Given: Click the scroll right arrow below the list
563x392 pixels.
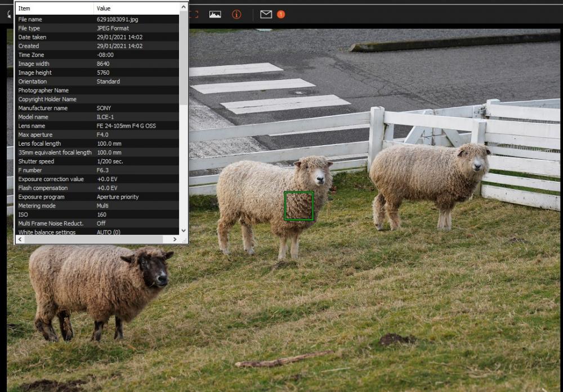Looking at the screenshot, I should coord(175,239).
